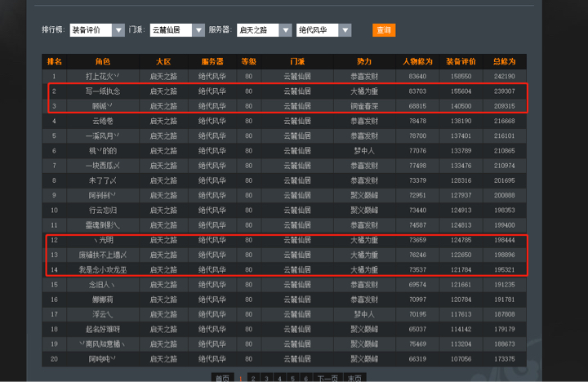The image size is (588, 382).
Task: Select character name 废铺扶不上墙
Action: (102, 255)
